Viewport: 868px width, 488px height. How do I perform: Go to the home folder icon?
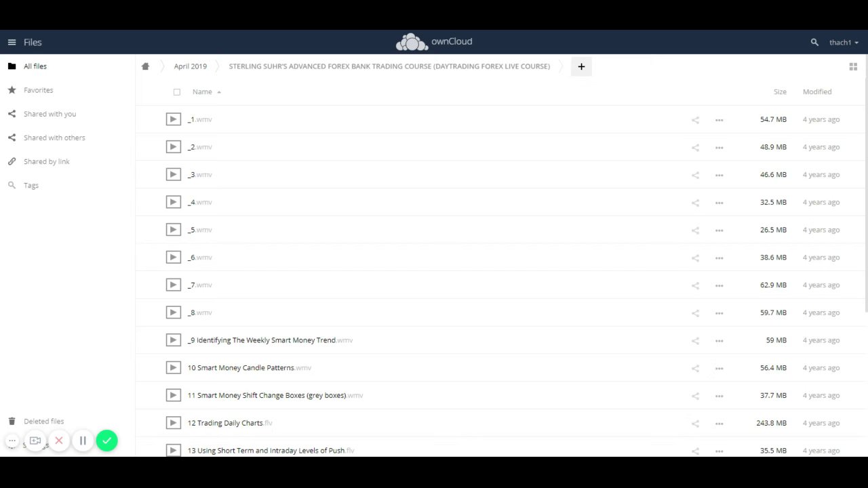click(145, 66)
